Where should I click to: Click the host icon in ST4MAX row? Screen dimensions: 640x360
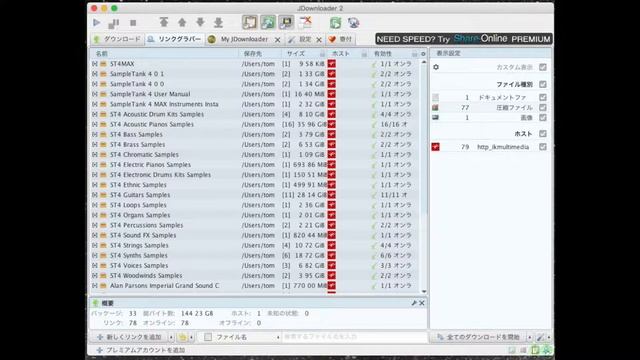[x=331, y=64]
